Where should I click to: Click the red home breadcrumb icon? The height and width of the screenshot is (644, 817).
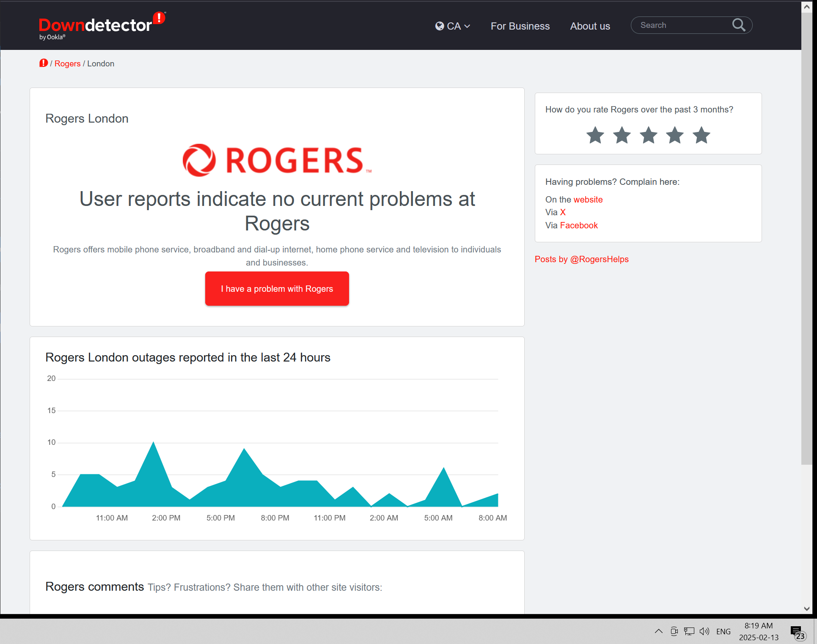(x=43, y=63)
